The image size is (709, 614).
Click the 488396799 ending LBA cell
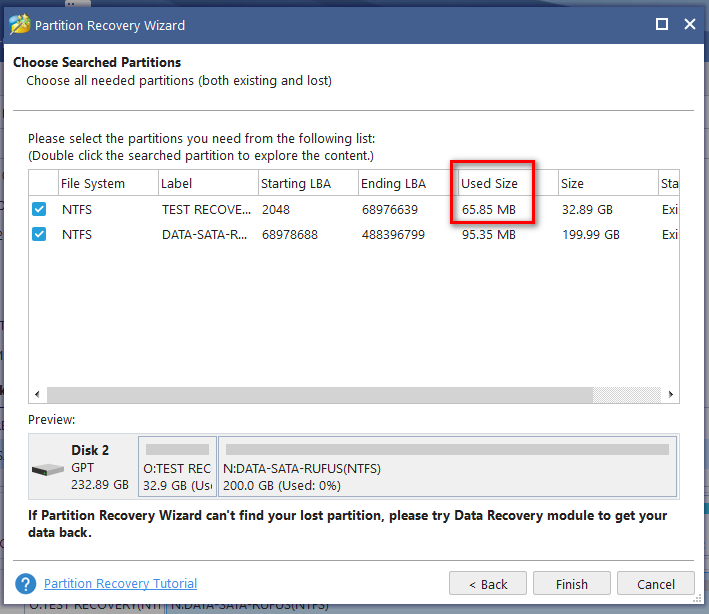point(393,234)
